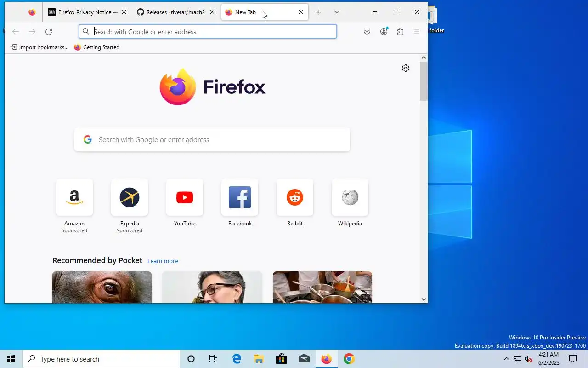
Task: Launch Microsoft Edge from the taskbar
Action: pyautogui.click(x=237, y=359)
